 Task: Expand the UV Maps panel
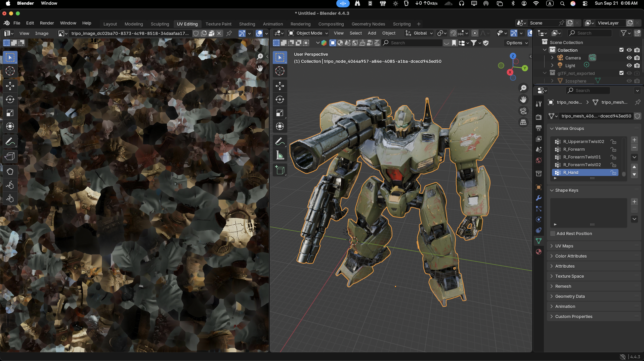[564, 246]
